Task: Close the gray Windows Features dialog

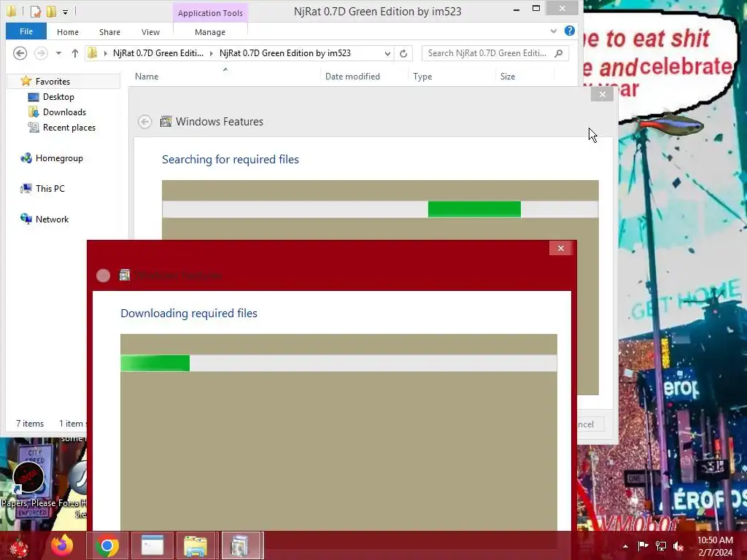Action: tap(602, 94)
